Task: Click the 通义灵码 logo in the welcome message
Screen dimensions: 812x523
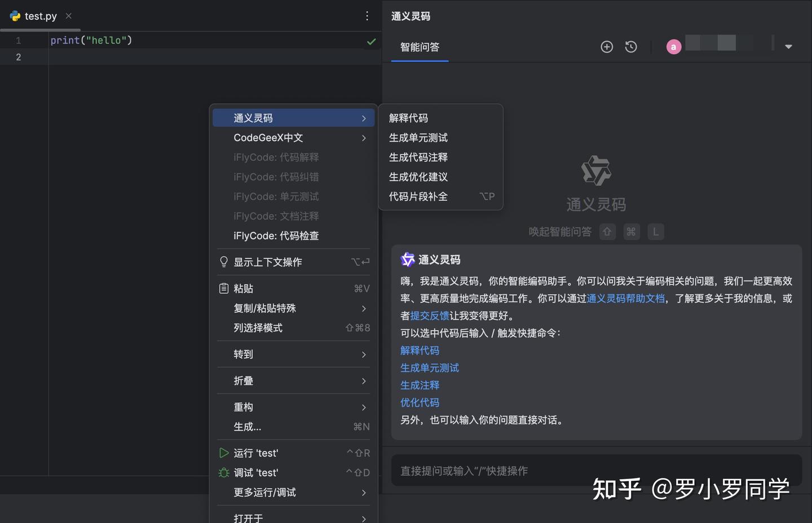Action: click(x=407, y=260)
